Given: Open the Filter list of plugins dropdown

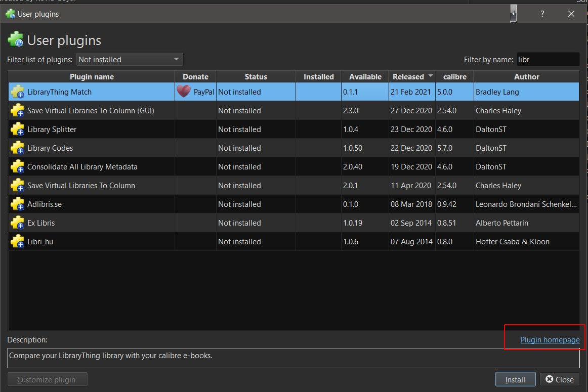Looking at the screenshot, I should click(x=130, y=60).
